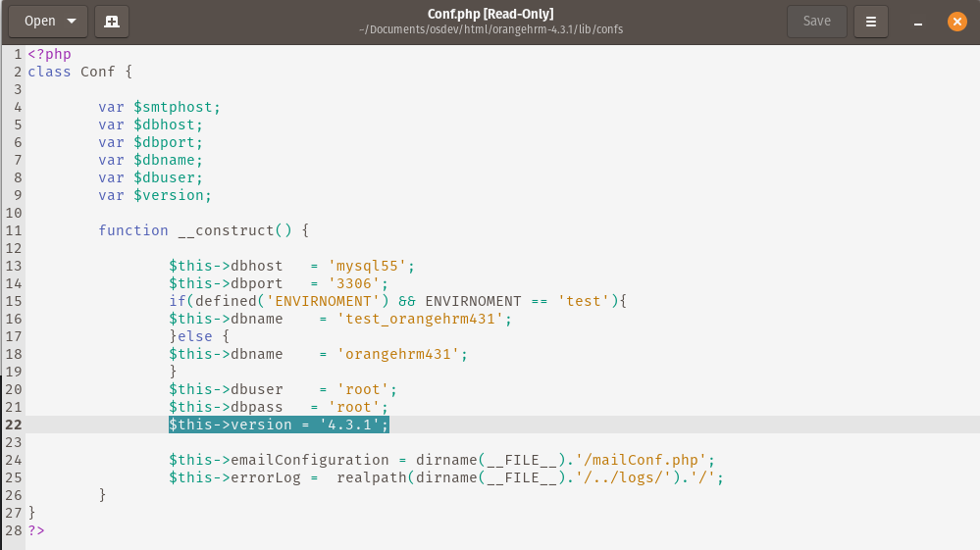Screen dimensions: 980x550
Task: Click the Conf.php [Read-Only] title
Action: tap(490, 14)
